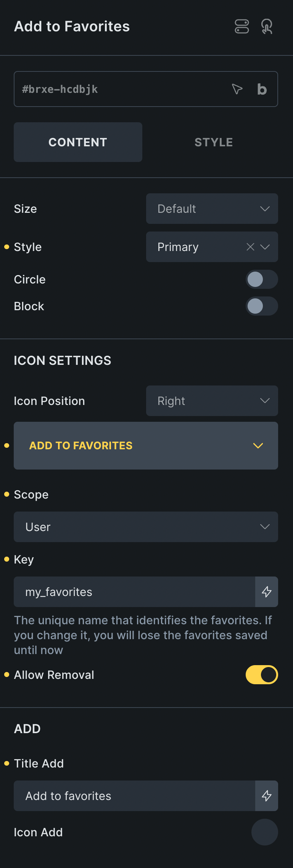Change the Icon Position dropdown
Screen dimensions: 293x868
(x=212, y=401)
